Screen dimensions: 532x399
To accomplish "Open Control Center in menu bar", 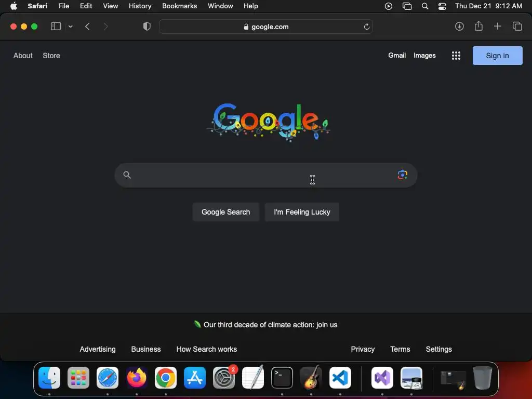I will [x=442, y=6].
